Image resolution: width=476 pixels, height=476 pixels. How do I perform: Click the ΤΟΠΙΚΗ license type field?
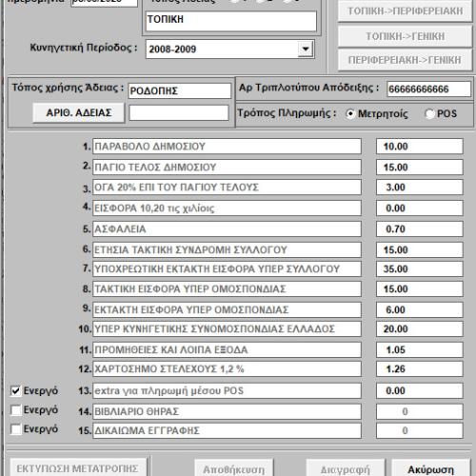click(231, 21)
